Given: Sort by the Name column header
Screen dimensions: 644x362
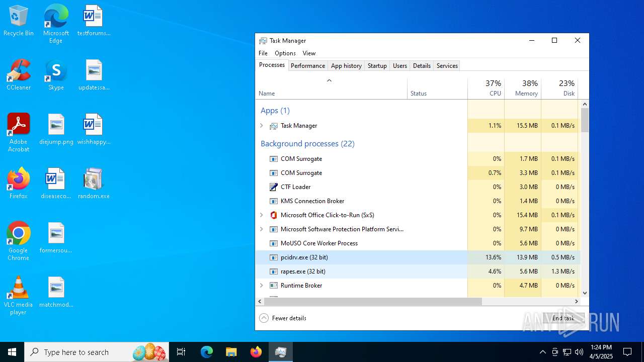Looking at the screenshot, I should click(x=331, y=88).
